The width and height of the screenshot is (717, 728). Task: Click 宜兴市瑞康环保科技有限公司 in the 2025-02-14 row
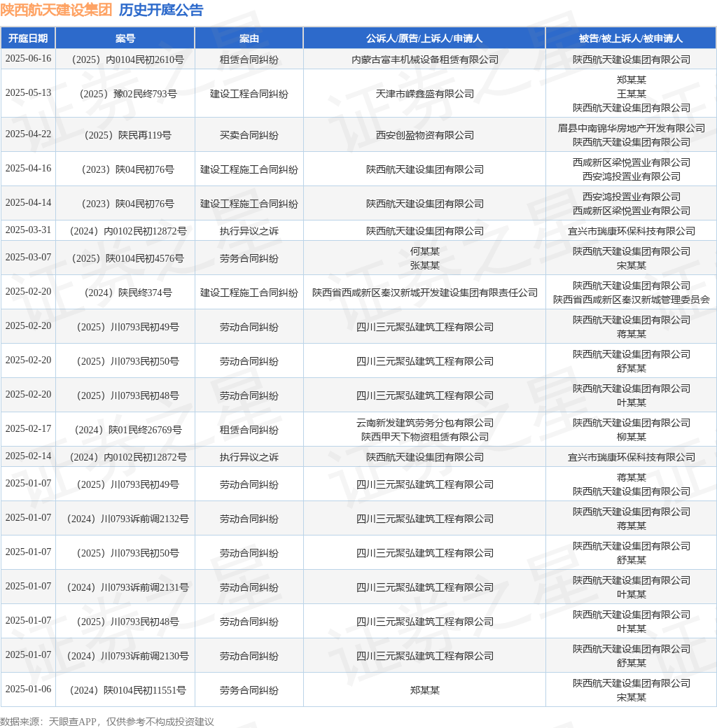[x=632, y=457]
